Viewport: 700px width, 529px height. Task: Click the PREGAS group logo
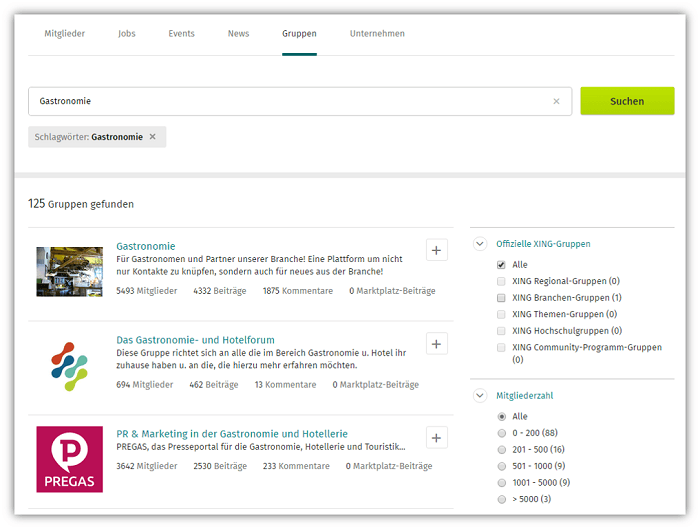click(69, 459)
